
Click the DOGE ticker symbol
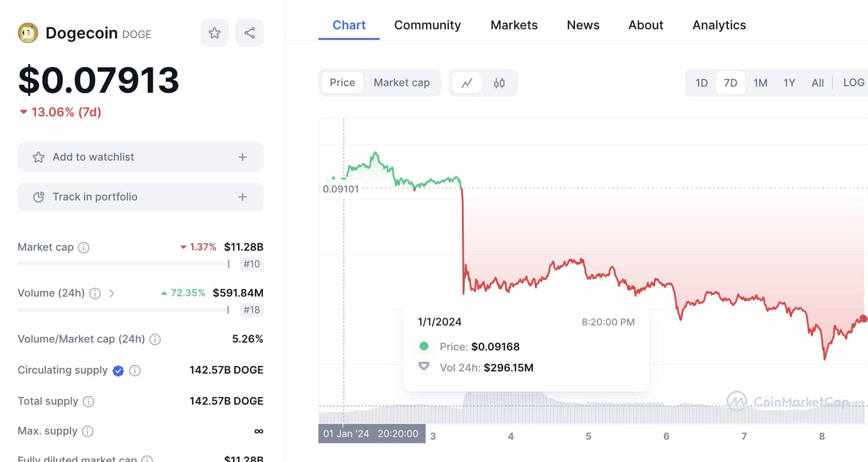tap(137, 35)
